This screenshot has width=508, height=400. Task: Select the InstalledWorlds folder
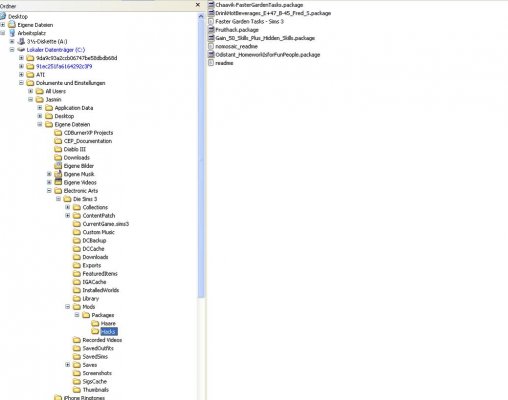[x=101, y=290]
